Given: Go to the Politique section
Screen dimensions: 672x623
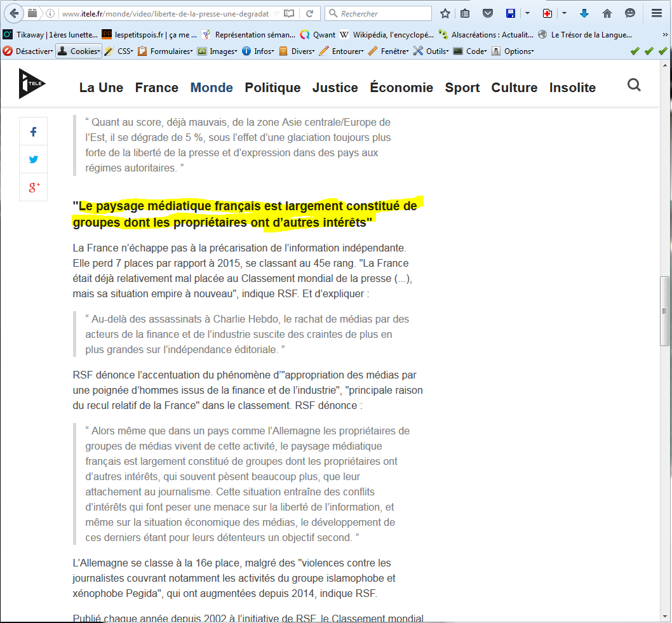Looking at the screenshot, I should click(272, 88).
